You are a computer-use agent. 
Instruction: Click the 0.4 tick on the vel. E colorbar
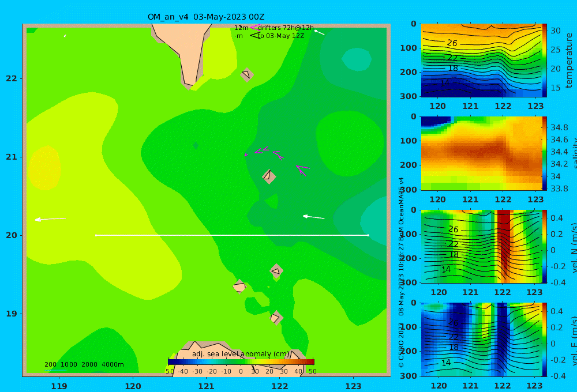point(557,311)
